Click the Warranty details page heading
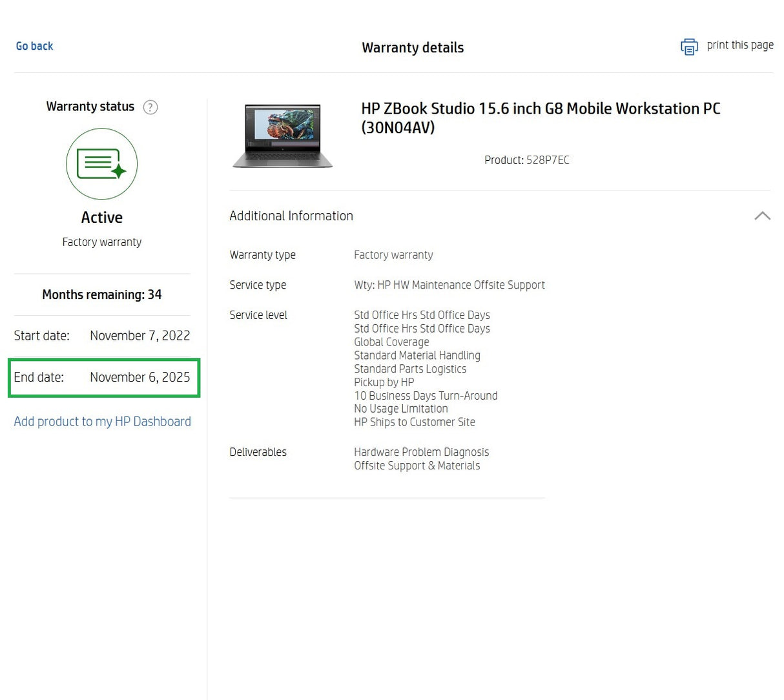This screenshot has height=700, width=784. [x=413, y=48]
